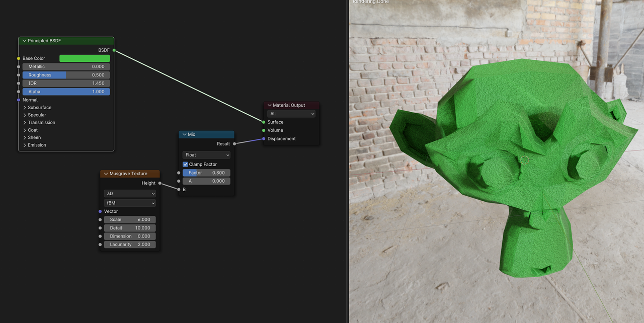Select the Musgrave Texture node title
644x323 pixels.
(x=128, y=174)
